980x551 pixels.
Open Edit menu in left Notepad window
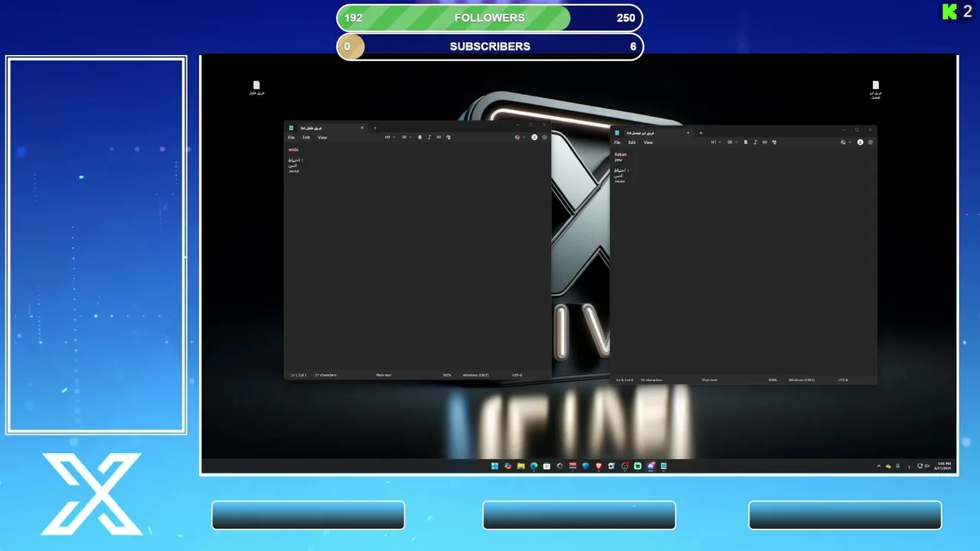(306, 138)
